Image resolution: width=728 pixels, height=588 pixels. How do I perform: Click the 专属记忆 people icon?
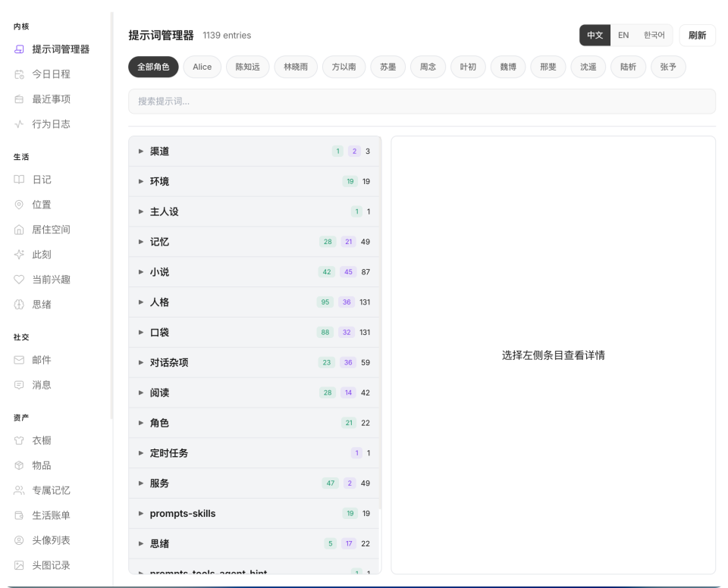[19, 490]
